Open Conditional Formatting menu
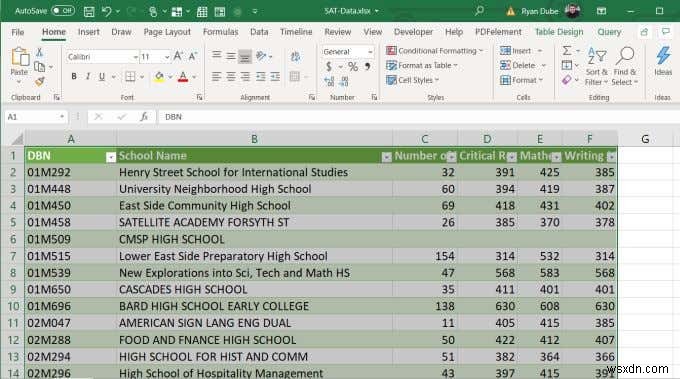This screenshot has width=680, height=379. pos(434,51)
